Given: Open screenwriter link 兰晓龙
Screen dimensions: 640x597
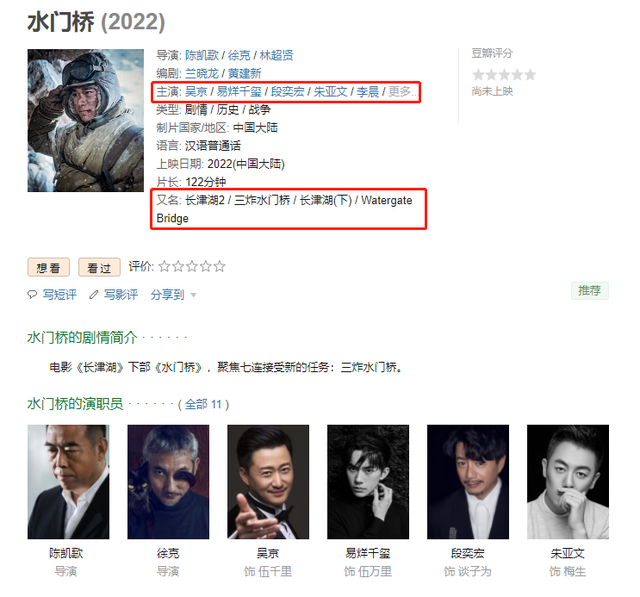Looking at the screenshot, I should click(x=202, y=73).
